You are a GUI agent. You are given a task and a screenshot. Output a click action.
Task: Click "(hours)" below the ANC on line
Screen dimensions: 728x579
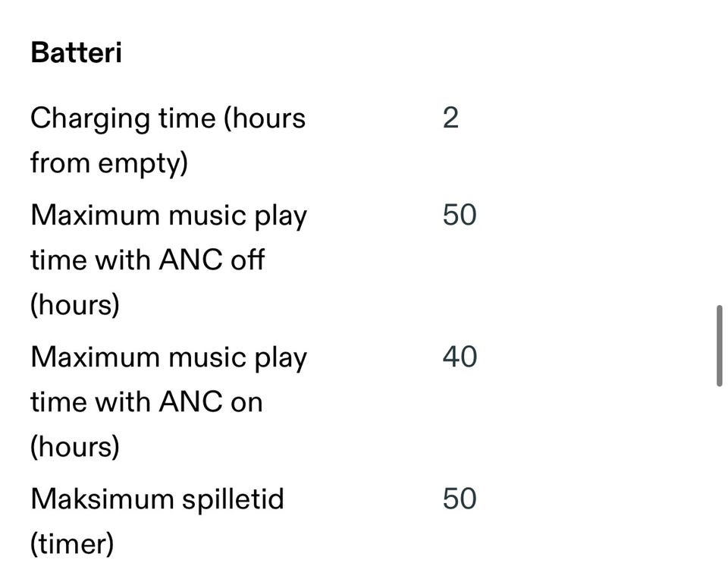[75, 446]
